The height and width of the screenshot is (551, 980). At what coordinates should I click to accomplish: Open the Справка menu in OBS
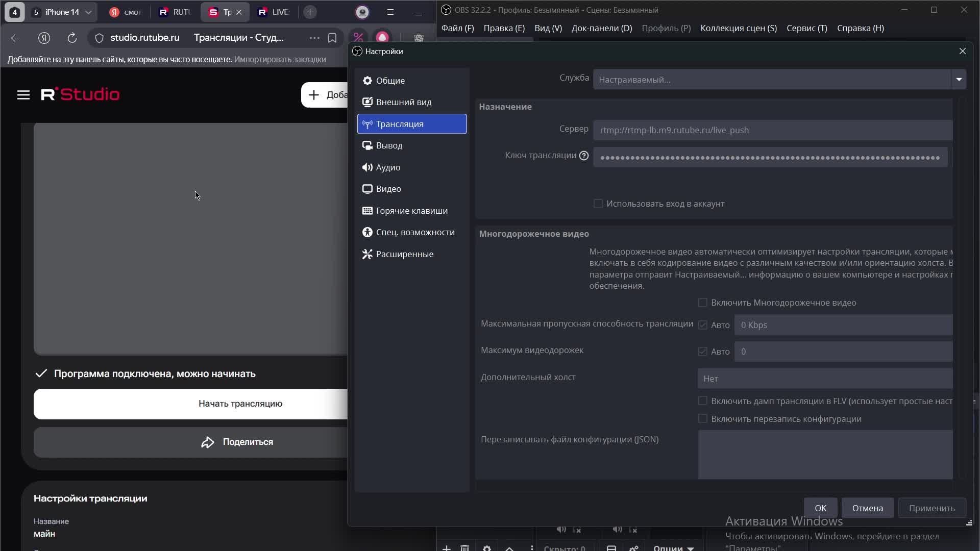tap(861, 28)
